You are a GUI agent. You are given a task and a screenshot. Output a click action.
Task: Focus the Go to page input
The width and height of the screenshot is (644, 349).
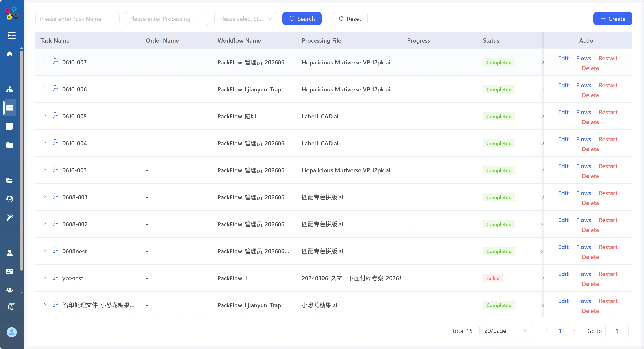(617, 330)
